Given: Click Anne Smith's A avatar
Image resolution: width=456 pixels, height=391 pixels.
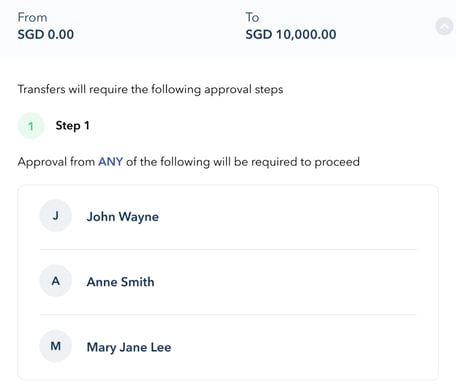Looking at the screenshot, I should (56, 281).
